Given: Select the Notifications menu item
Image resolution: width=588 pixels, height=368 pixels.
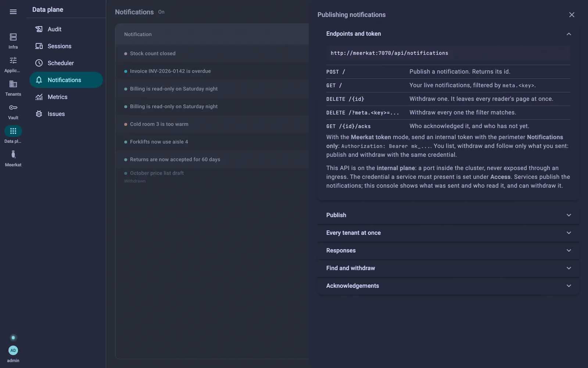Looking at the screenshot, I should [x=66, y=80].
